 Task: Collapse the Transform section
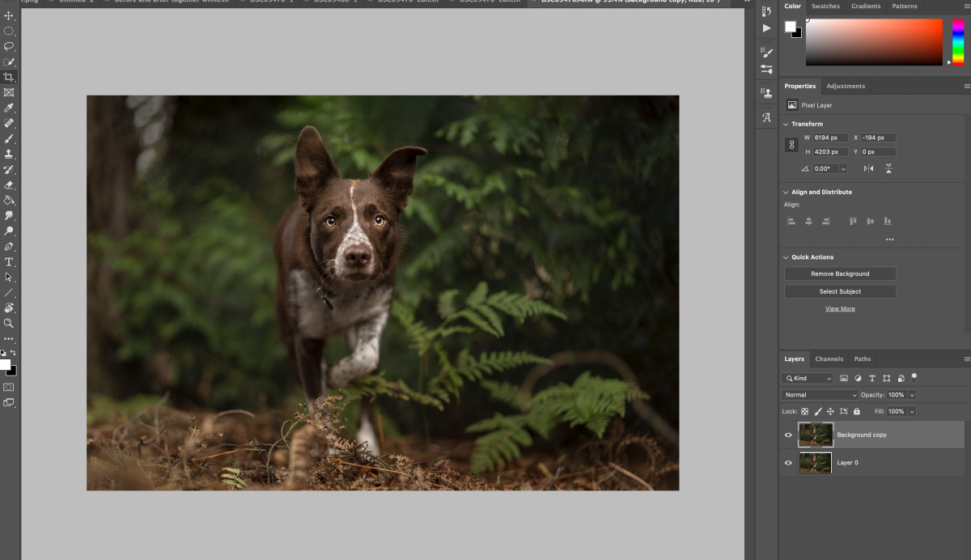(x=785, y=123)
